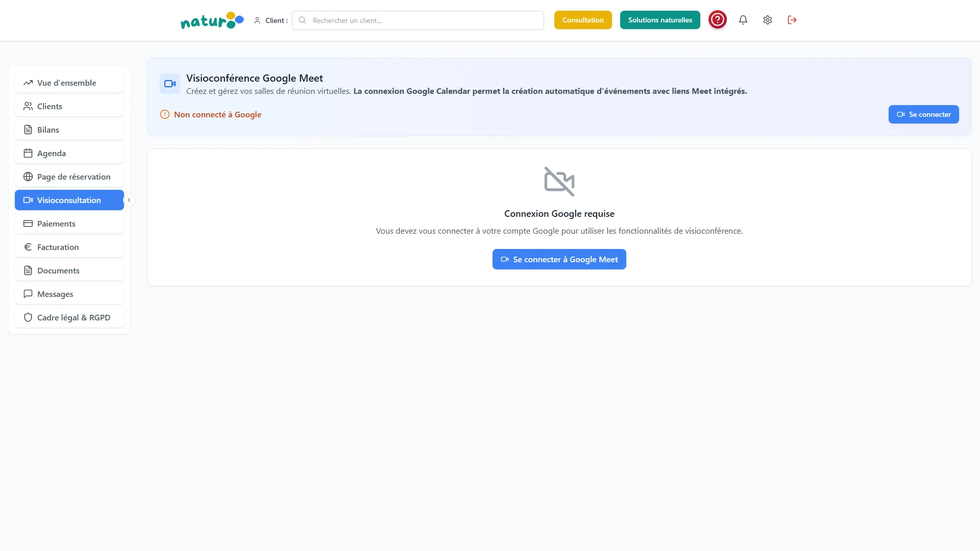
Task: Open the red help question mark icon
Action: point(718,20)
